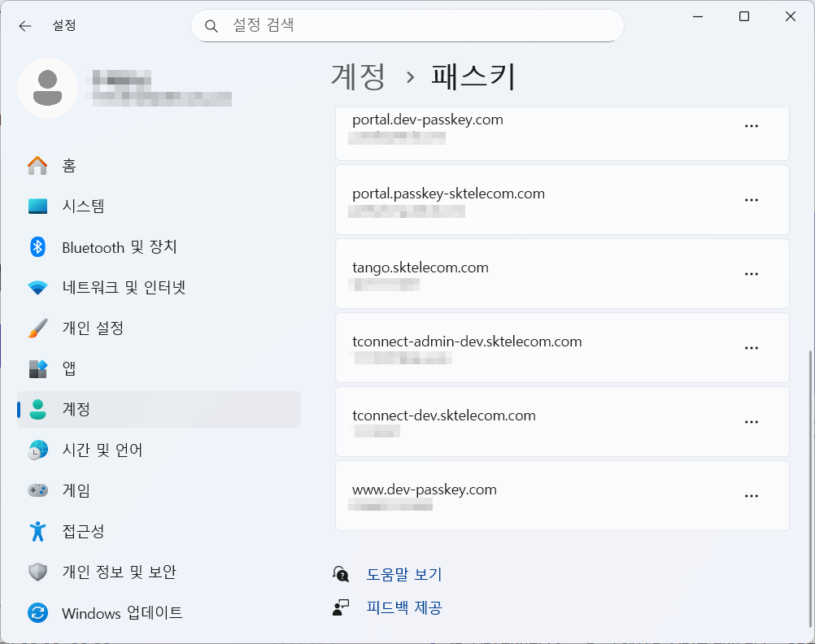This screenshot has width=815, height=644.
Task: Click the feedback person icon
Action: pos(341,607)
